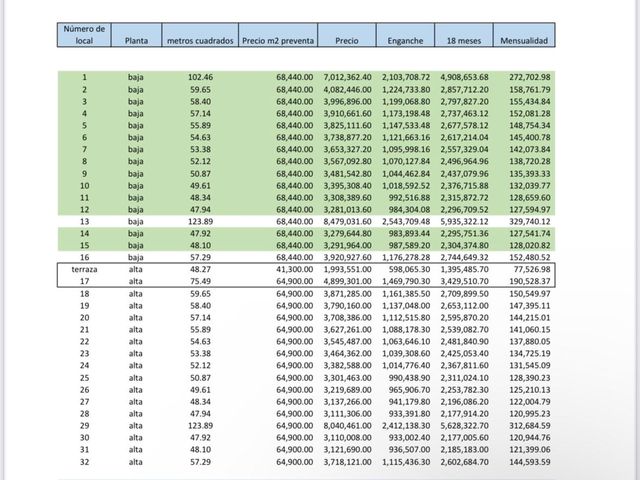Select local number 32 cell
The width and height of the screenshot is (640, 480).
click(x=84, y=462)
